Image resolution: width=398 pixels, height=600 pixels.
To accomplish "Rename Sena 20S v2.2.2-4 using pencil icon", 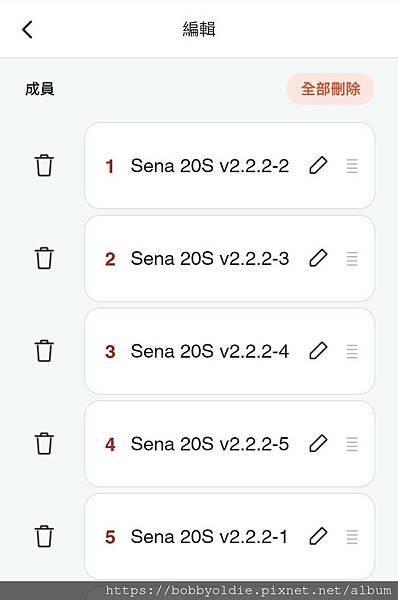I will pos(318,351).
